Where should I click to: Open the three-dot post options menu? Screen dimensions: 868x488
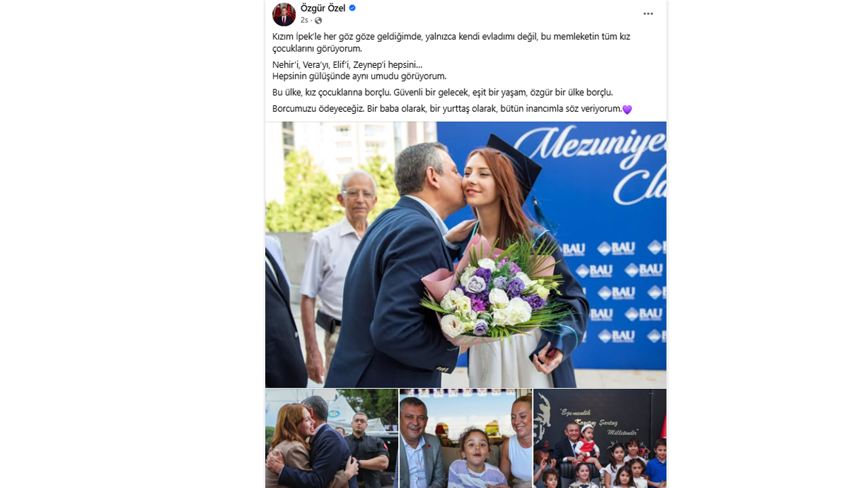pos(648,14)
